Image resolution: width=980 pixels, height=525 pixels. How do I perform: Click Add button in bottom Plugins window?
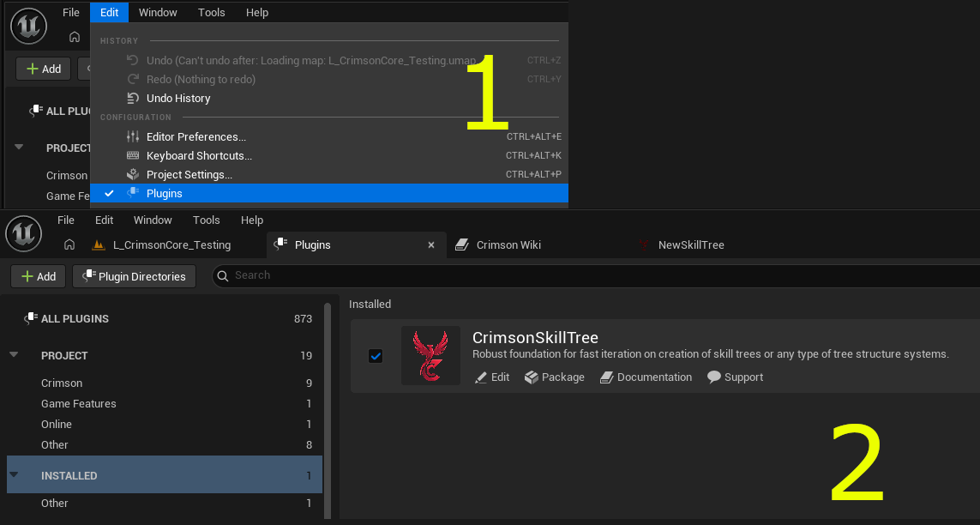point(38,276)
